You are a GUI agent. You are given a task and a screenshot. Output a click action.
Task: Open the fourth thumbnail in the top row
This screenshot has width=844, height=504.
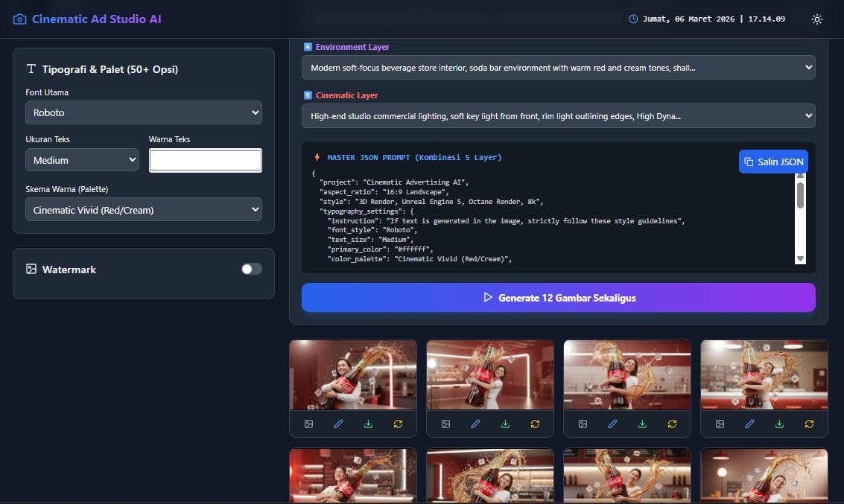(764, 375)
